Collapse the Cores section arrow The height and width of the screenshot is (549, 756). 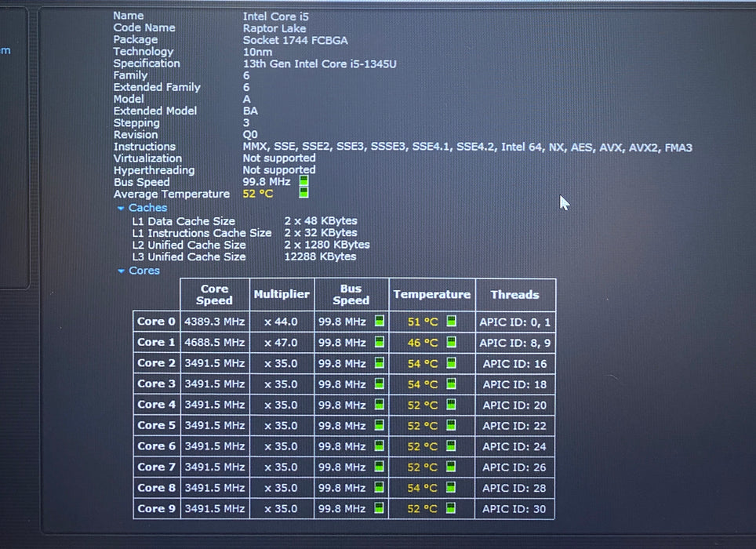pos(121,271)
